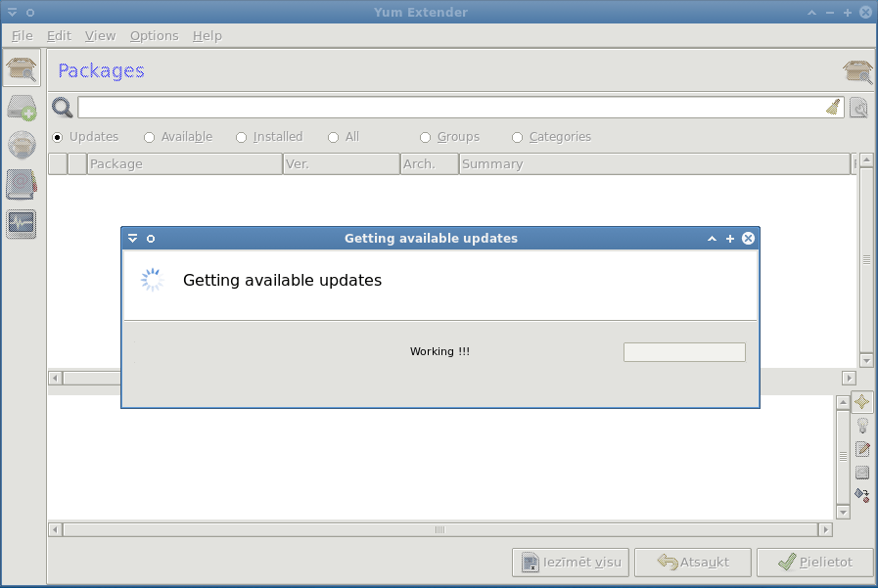The width and height of the screenshot is (878, 588).
Task: Open the output view (monitor icon)
Action: 22,224
